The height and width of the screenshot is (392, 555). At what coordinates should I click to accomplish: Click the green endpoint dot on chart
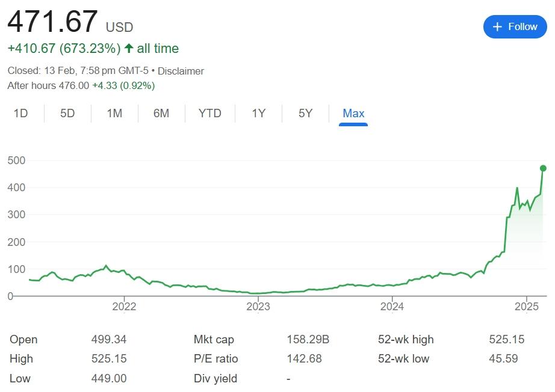tap(543, 168)
